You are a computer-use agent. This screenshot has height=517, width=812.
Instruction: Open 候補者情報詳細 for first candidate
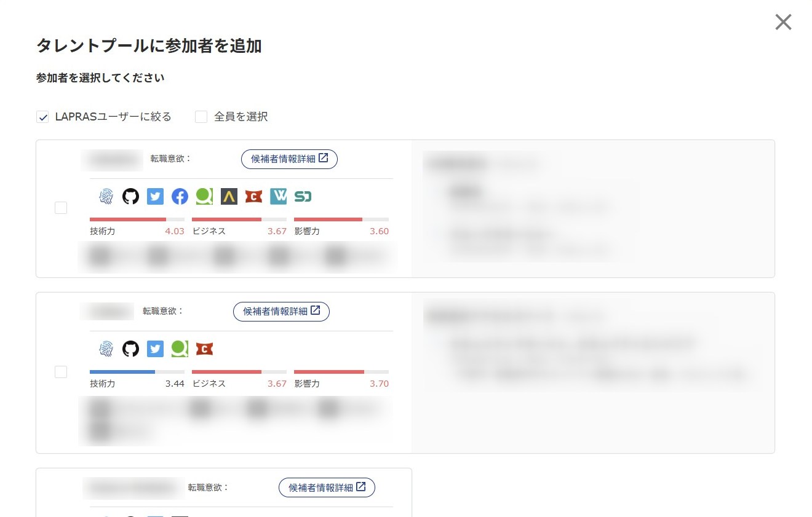pyautogui.click(x=289, y=159)
